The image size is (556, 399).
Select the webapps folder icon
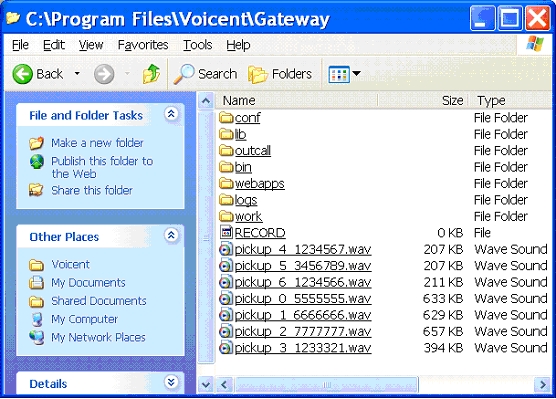tap(226, 183)
